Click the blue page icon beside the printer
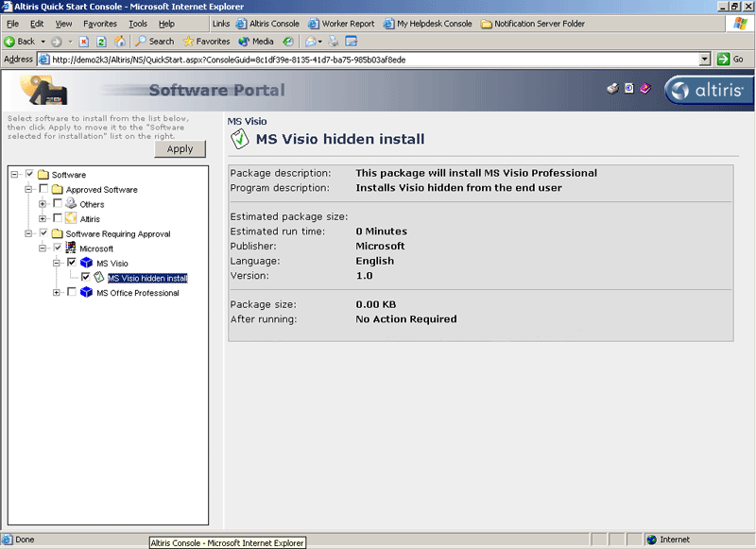 pos(628,89)
